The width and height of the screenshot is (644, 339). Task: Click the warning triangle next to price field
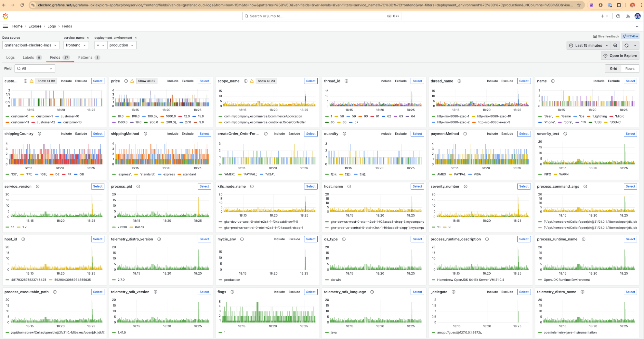point(132,81)
